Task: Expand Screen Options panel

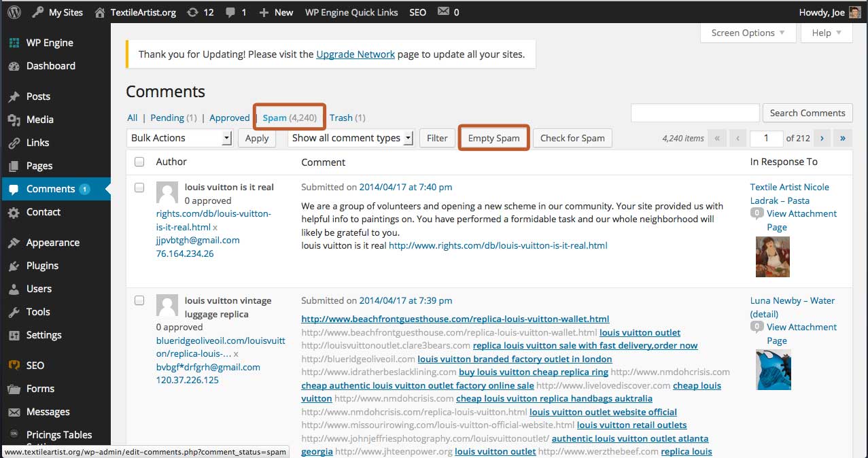Action: click(x=748, y=33)
